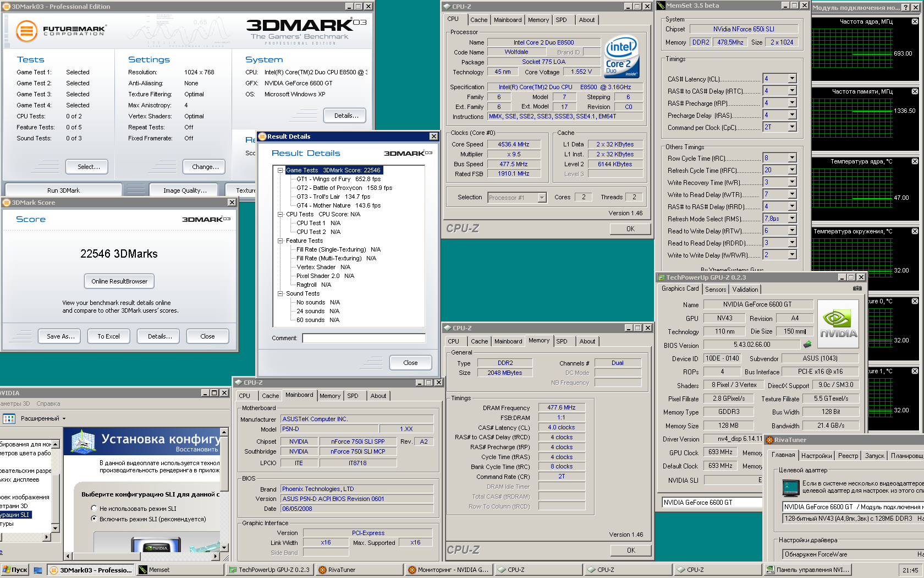The image size is (924, 578).
Task: Click the 3D cube icon in the NVIDIA panel header
Action: (83, 442)
